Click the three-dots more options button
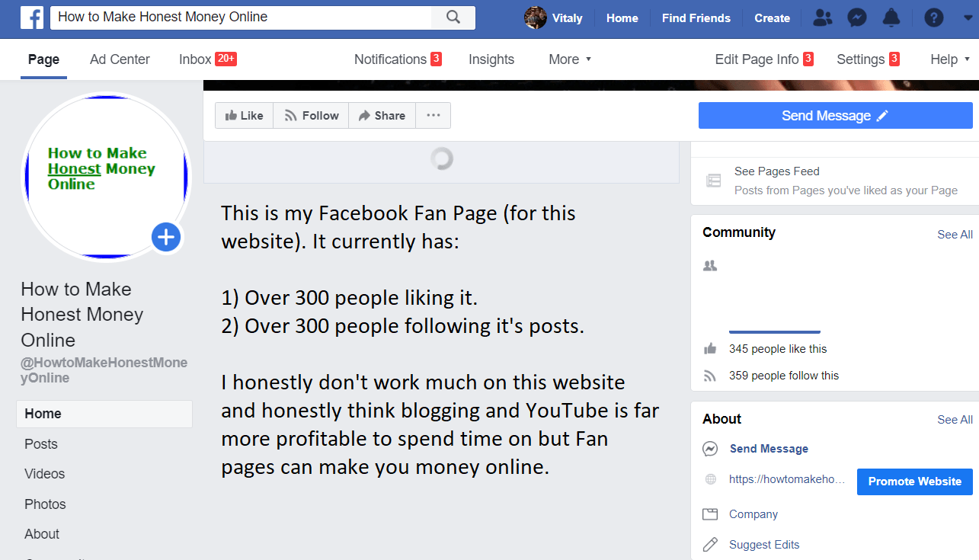The image size is (979, 560). point(434,115)
